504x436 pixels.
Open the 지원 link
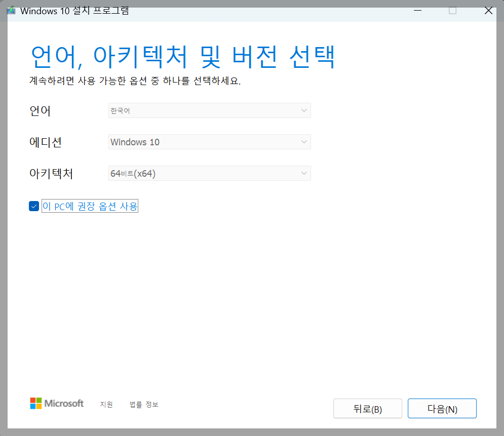pos(106,404)
